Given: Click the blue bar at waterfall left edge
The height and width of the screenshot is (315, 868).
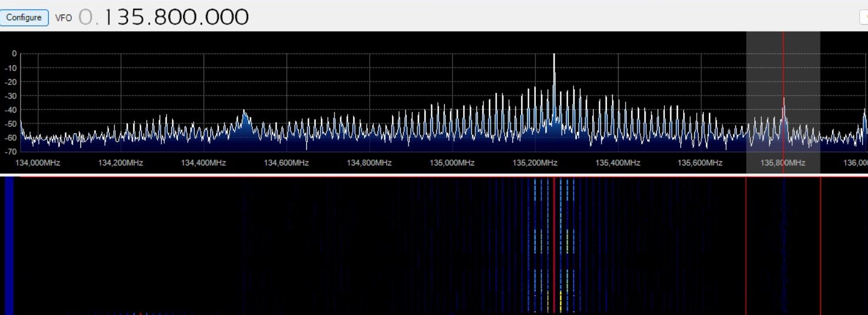Looking at the screenshot, I should click(x=9, y=246).
